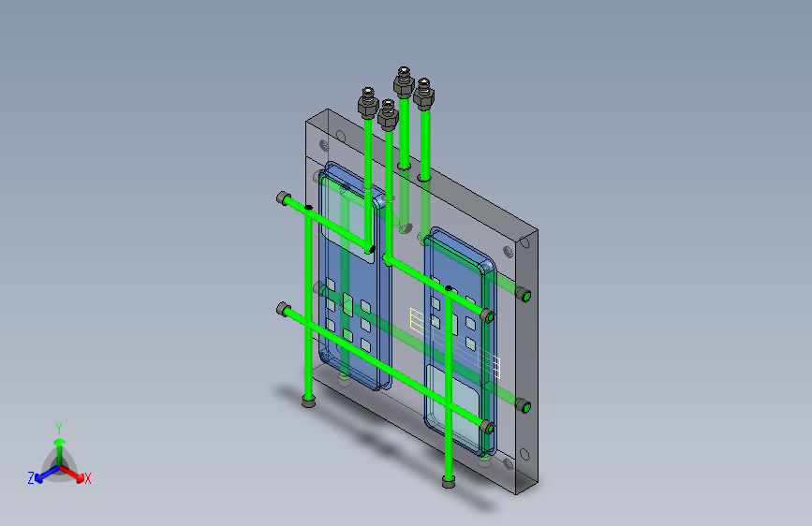
Task: Select the right blue remote-cover part
Action: click(x=461, y=342)
